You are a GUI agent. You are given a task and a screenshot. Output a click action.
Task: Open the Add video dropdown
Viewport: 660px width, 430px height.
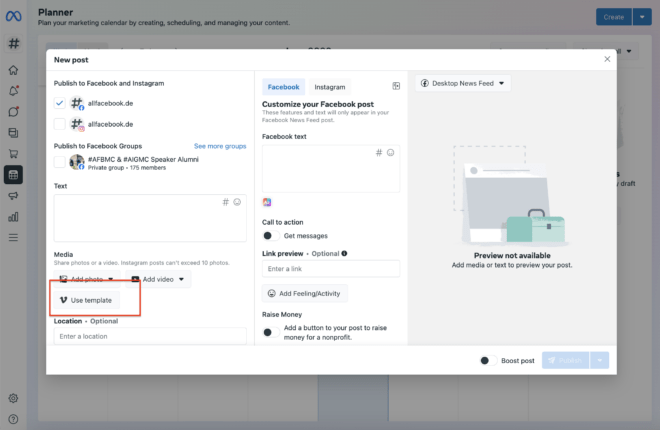pyautogui.click(x=158, y=279)
